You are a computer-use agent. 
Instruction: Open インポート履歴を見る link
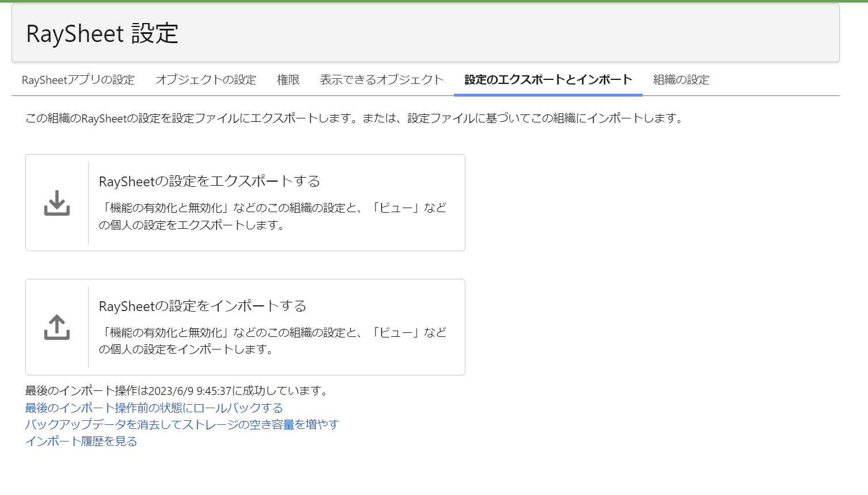(x=81, y=441)
